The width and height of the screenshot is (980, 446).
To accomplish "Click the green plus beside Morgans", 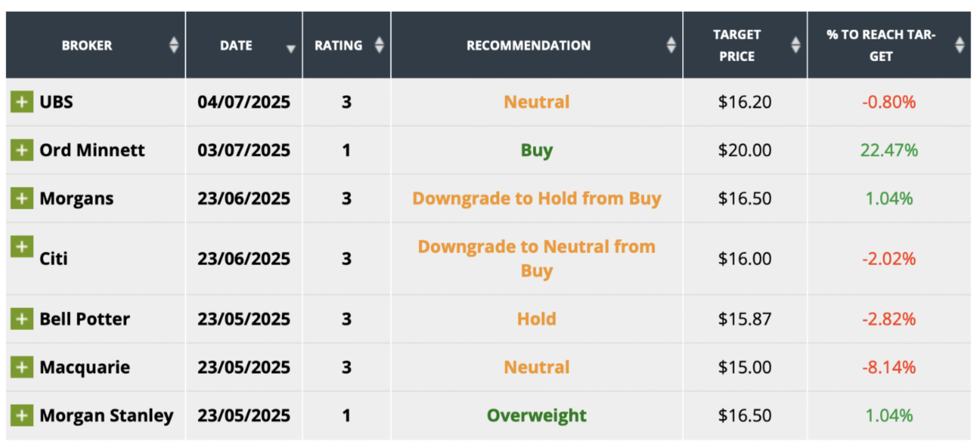I will (22, 198).
